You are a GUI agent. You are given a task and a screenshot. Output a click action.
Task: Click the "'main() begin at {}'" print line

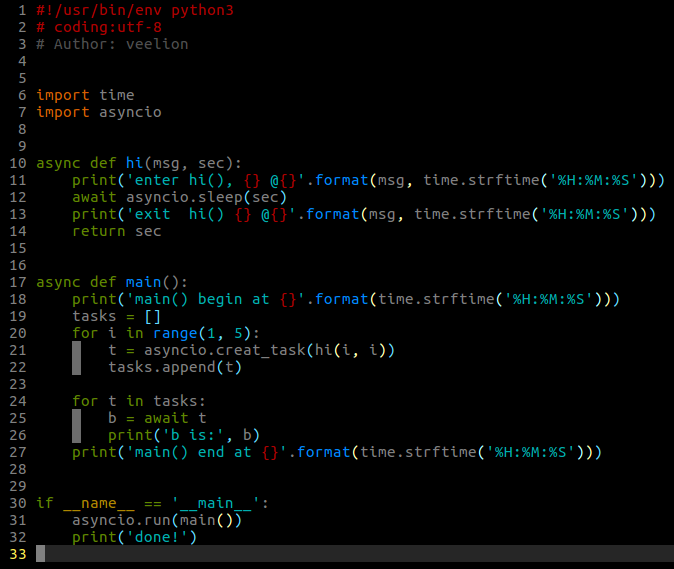pyautogui.click(x=346, y=300)
